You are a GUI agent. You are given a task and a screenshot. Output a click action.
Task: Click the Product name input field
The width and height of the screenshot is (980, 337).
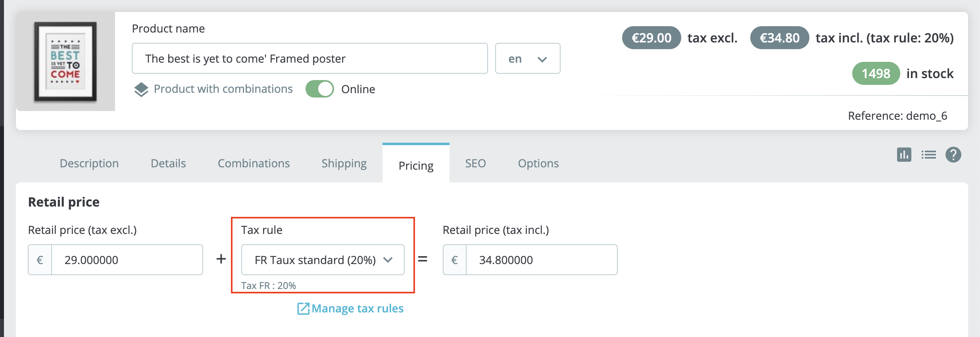coord(309,58)
